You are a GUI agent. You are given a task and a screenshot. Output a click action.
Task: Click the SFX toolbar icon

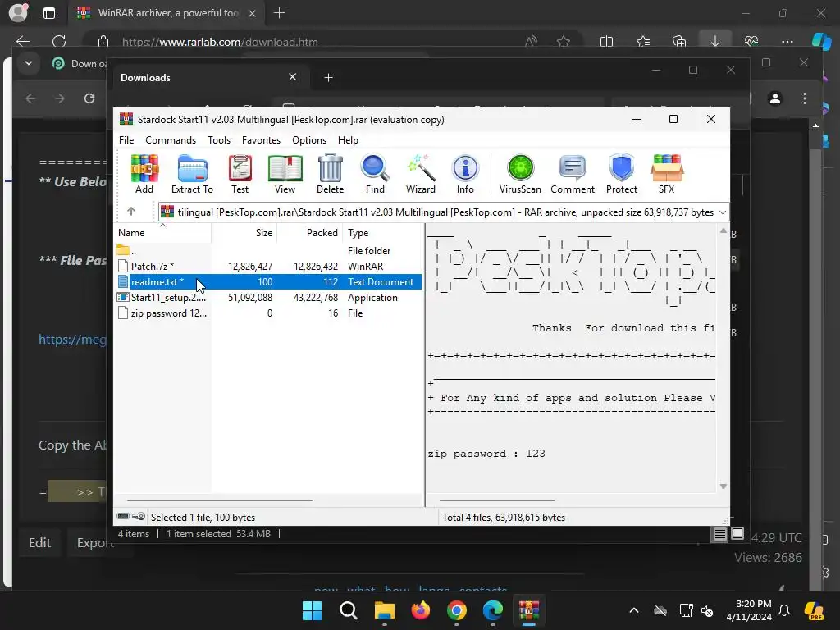666,174
